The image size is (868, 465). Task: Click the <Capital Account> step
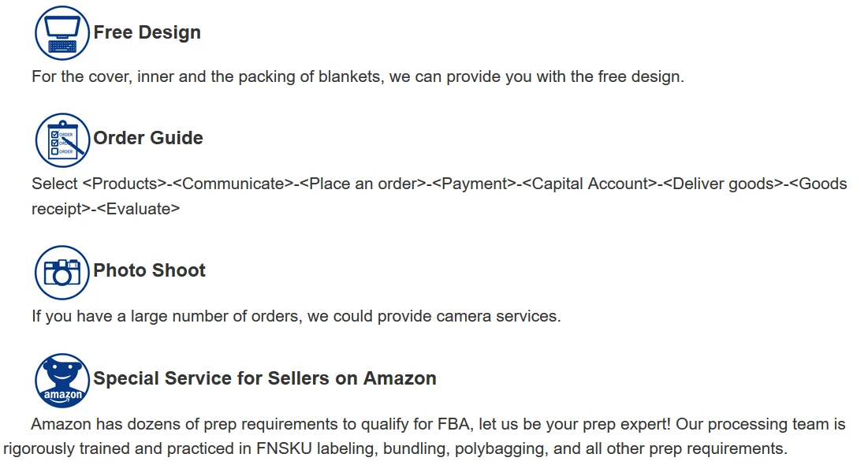click(x=590, y=184)
